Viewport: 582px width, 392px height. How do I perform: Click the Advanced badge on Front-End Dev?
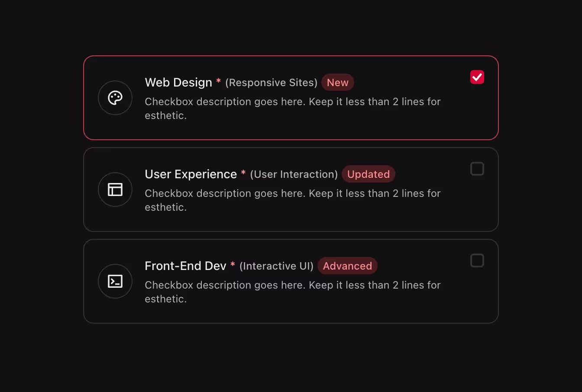pos(347,266)
